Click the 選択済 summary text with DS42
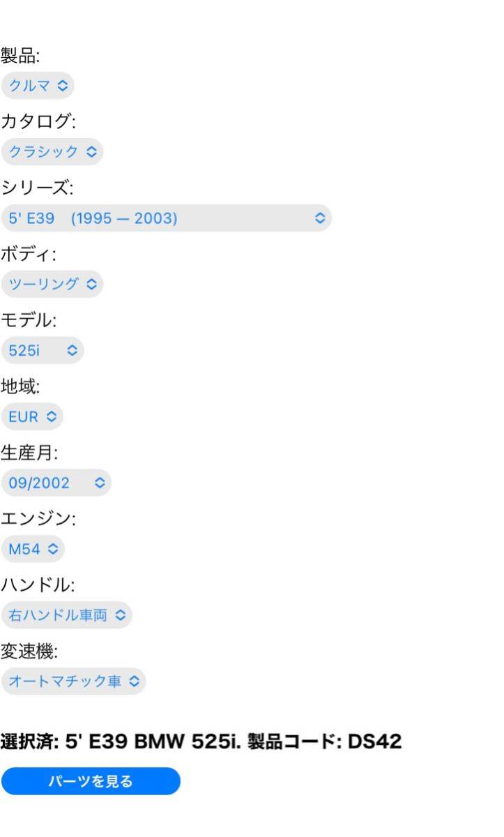This screenshot has width=504, height=837. pyautogui.click(x=201, y=741)
